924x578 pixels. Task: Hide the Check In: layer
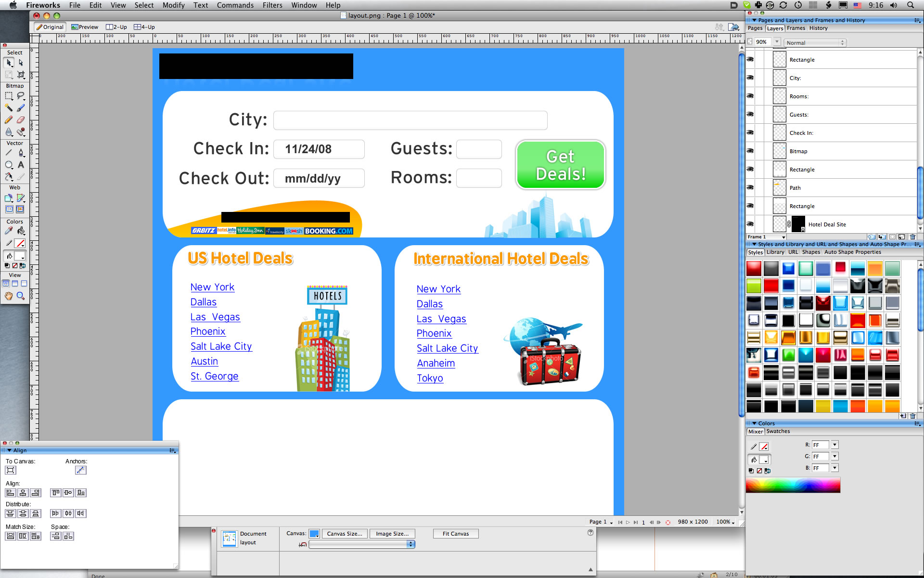pyautogui.click(x=750, y=132)
